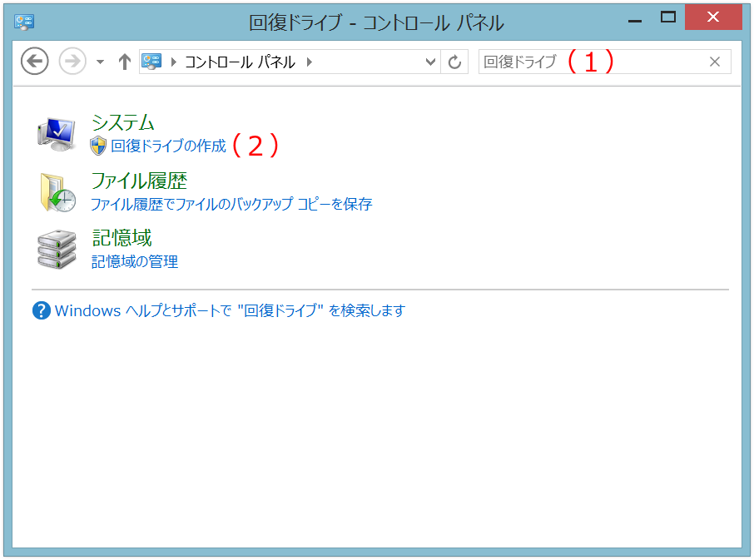Open the ファイル履歴 heading
Viewport: 754px width, 560px height.
139,181
